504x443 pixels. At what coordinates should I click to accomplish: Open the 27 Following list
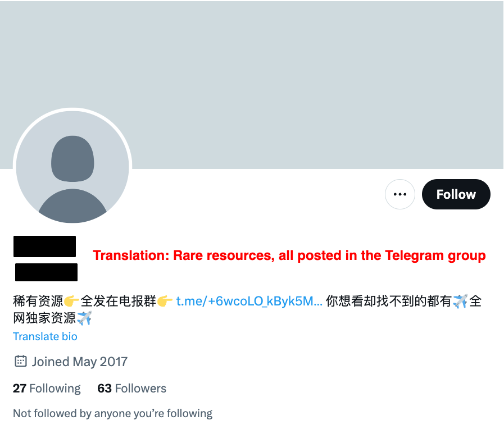coord(47,389)
